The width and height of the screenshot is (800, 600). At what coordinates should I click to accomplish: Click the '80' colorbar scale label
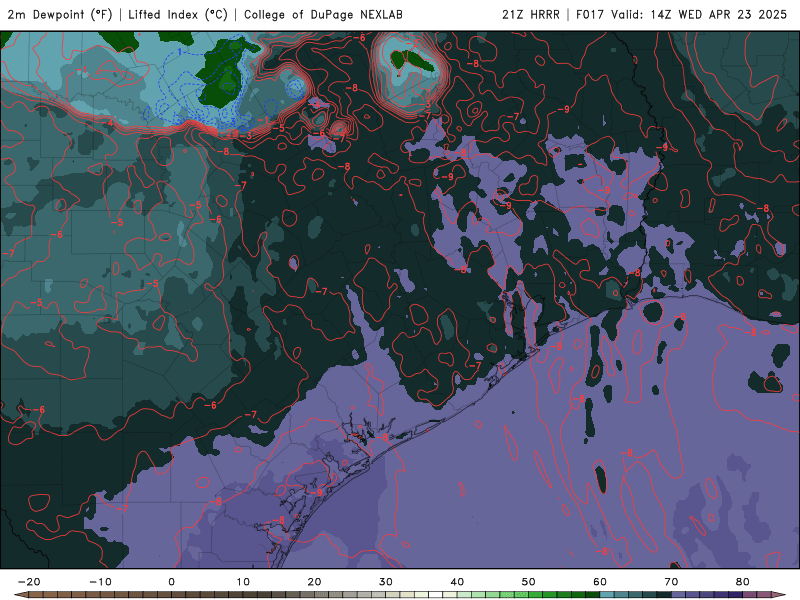pos(743,582)
